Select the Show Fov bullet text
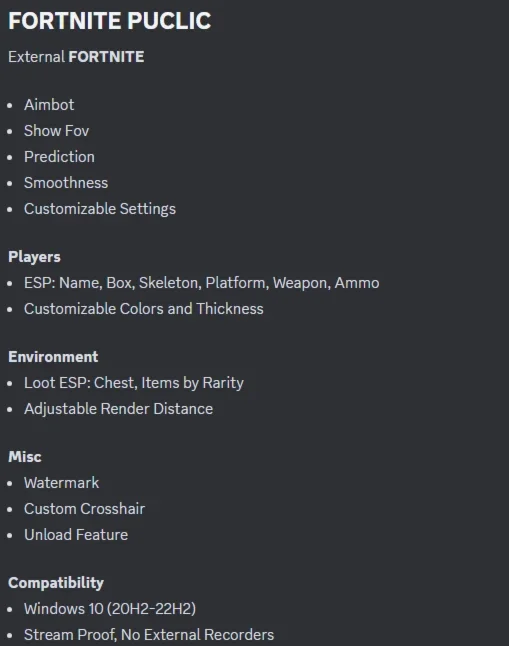 pyautogui.click(x=56, y=131)
